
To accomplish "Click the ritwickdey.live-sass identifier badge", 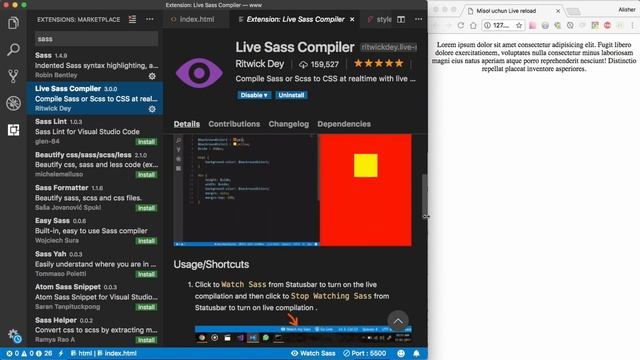I will click(x=389, y=47).
